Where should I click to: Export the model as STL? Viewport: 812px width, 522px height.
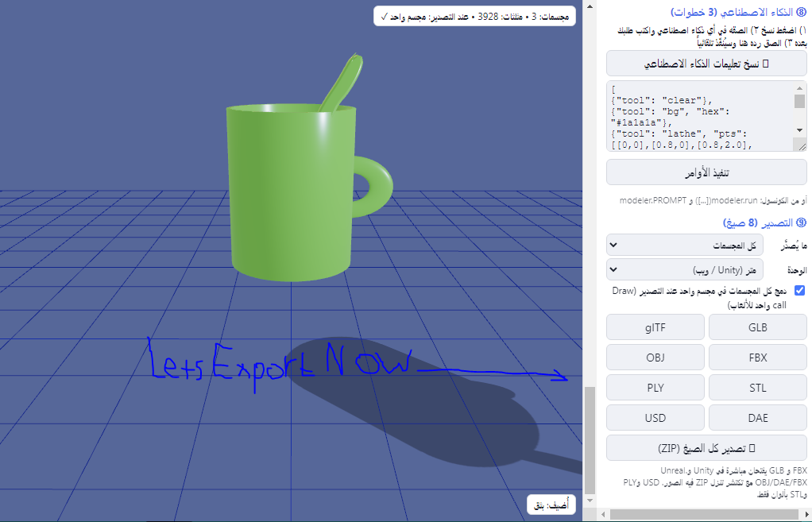click(758, 388)
